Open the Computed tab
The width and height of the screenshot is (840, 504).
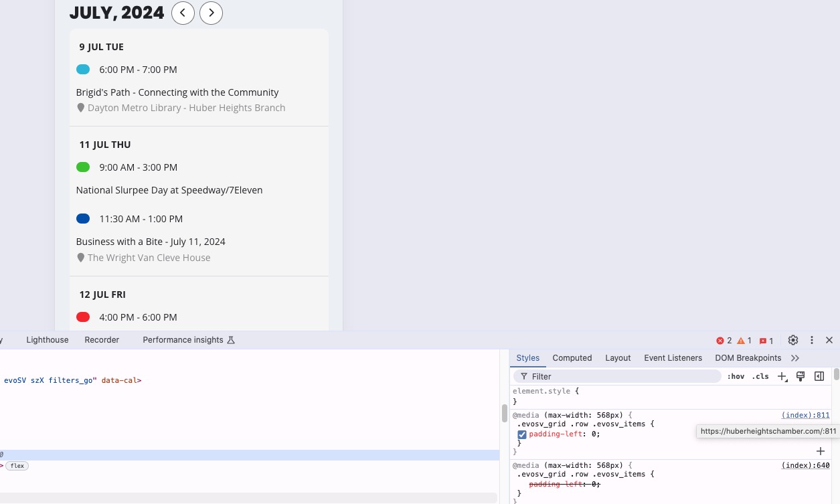572,358
